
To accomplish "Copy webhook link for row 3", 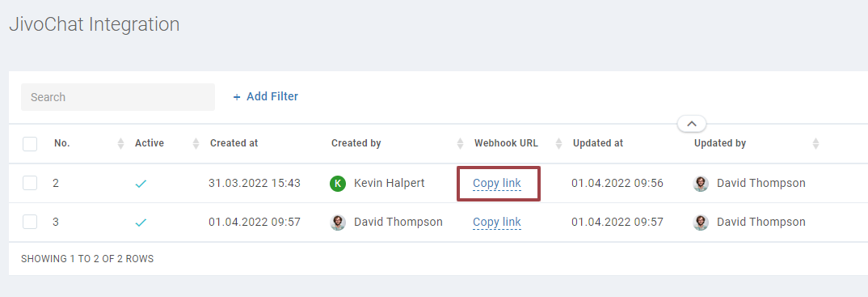I will point(496,223).
